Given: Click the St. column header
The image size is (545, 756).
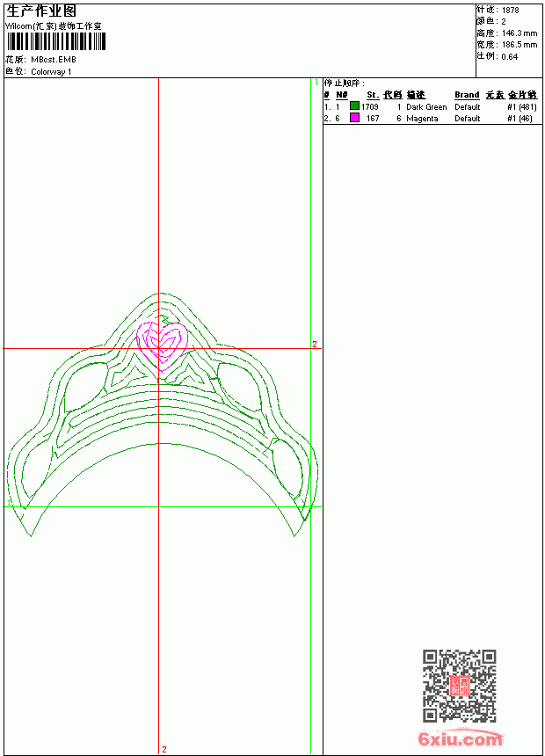Looking at the screenshot, I should click(x=373, y=95).
